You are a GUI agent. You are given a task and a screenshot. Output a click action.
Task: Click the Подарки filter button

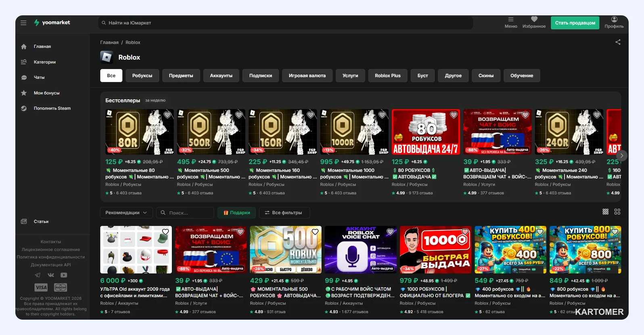(x=237, y=213)
